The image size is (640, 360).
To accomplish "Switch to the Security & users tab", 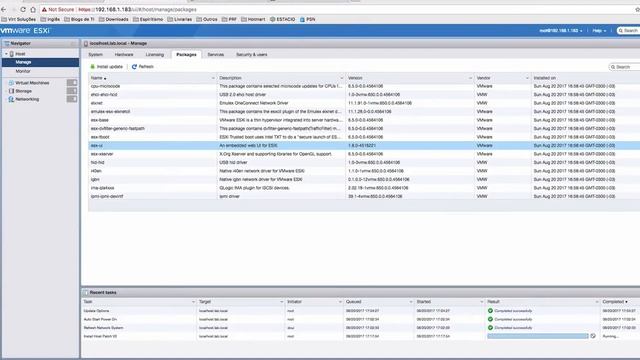I will click(251, 54).
